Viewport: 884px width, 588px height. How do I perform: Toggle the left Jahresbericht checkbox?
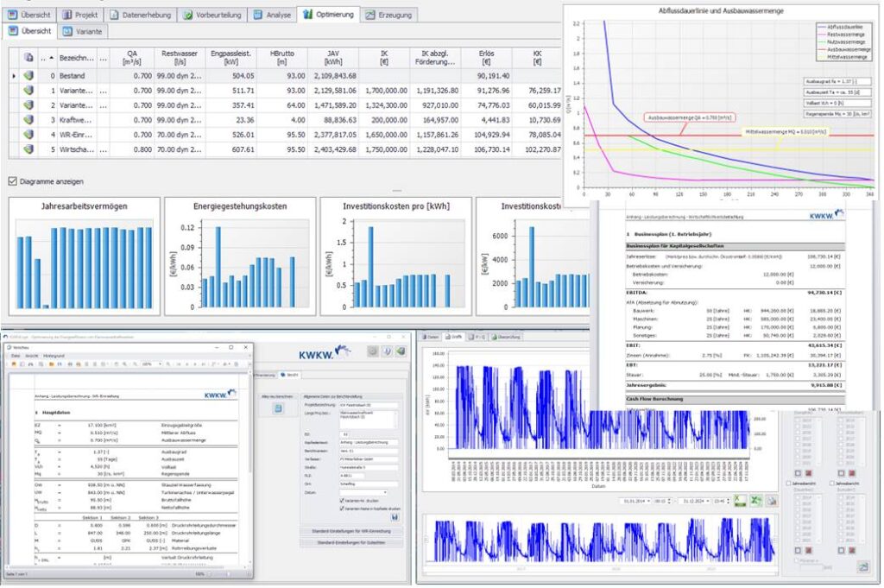coord(786,484)
